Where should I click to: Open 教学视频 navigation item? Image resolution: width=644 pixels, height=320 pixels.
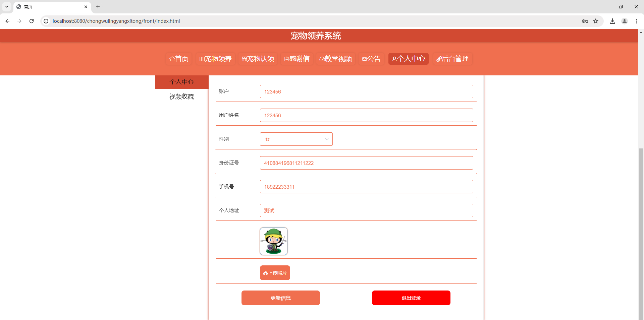click(336, 59)
